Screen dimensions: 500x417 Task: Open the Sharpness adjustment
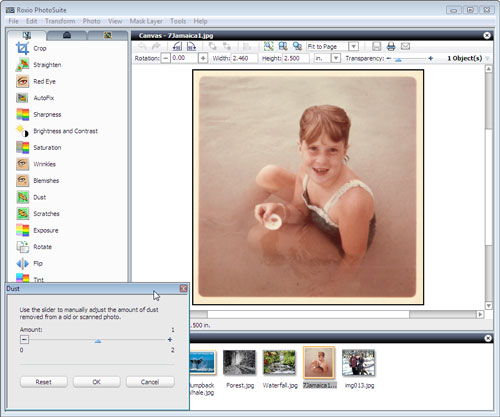click(38, 114)
